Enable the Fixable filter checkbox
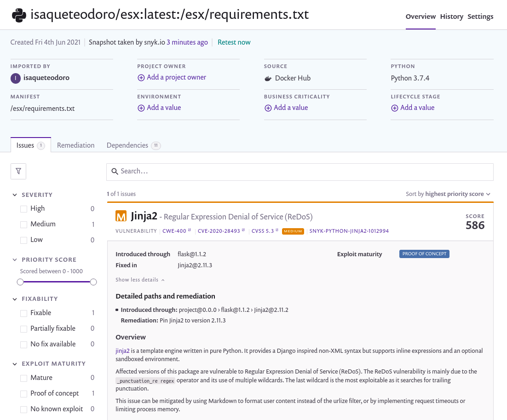Image resolution: width=507 pixels, height=420 pixels. pyautogui.click(x=23, y=313)
